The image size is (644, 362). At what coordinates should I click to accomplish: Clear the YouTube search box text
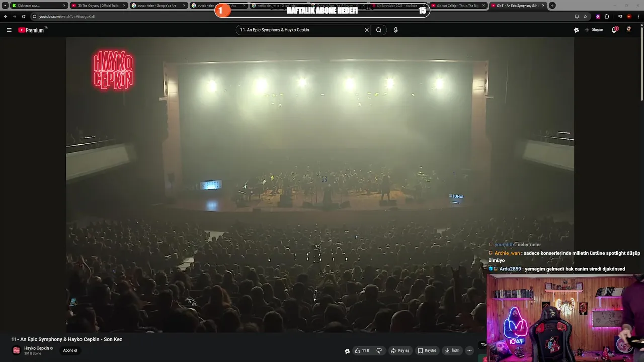(366, 30)
